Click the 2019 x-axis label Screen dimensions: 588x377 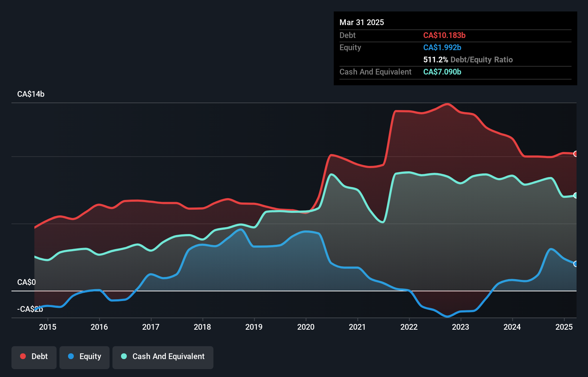254,327
